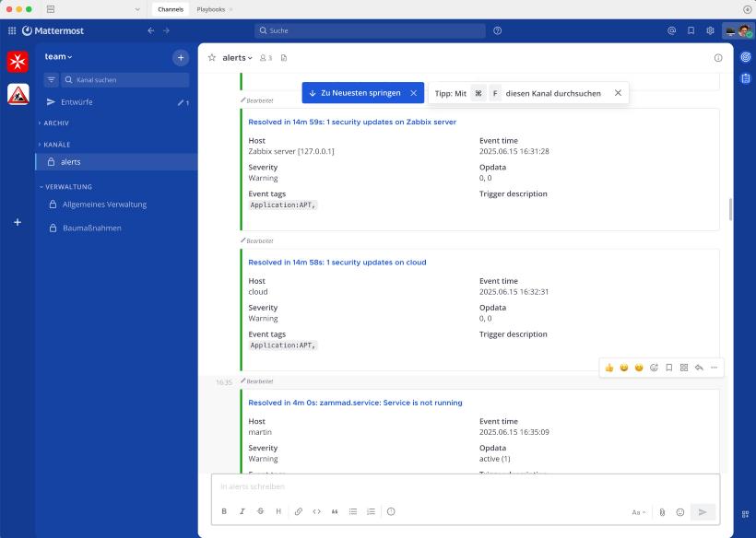The image size is (756, 538).
Task: Open the clipboard checklist icon in right bar
Action: click(x=745, y=78)
